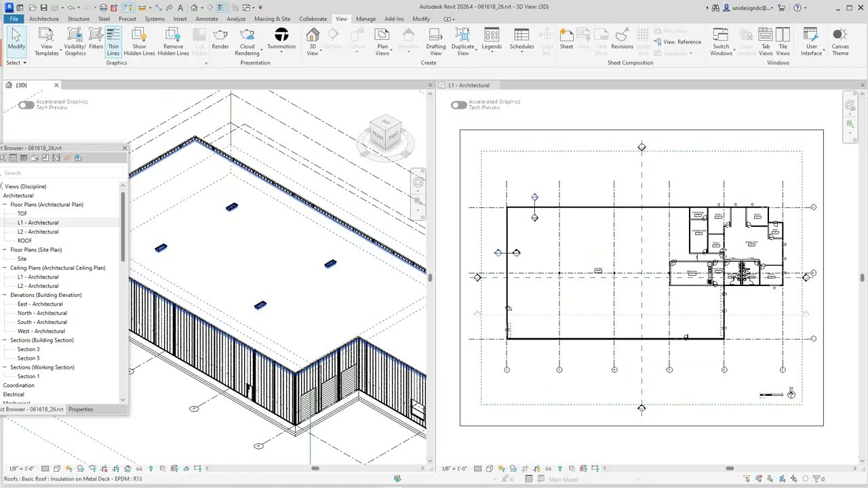
Task: Click the Text tool icon in quick access toolbar
Action: (180, 7)
